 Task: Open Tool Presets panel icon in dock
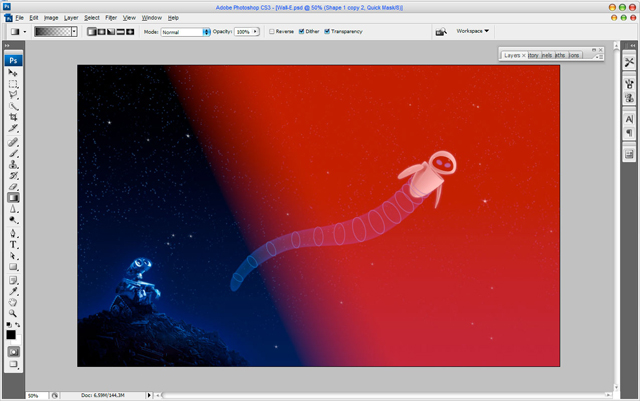[629, 62]
